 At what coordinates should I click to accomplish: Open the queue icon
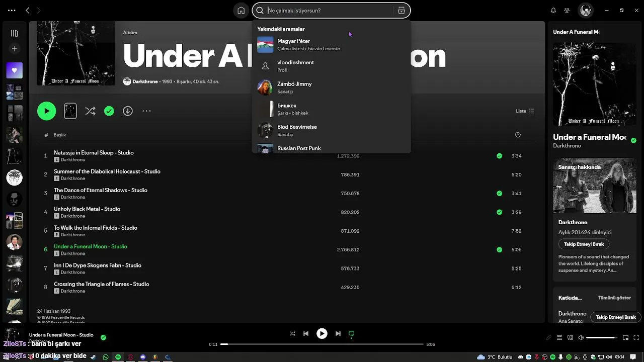tap(559, 337)
